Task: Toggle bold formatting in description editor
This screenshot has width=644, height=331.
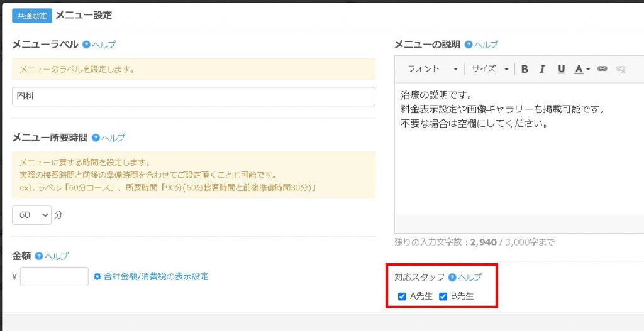Action: pos(525,69)
